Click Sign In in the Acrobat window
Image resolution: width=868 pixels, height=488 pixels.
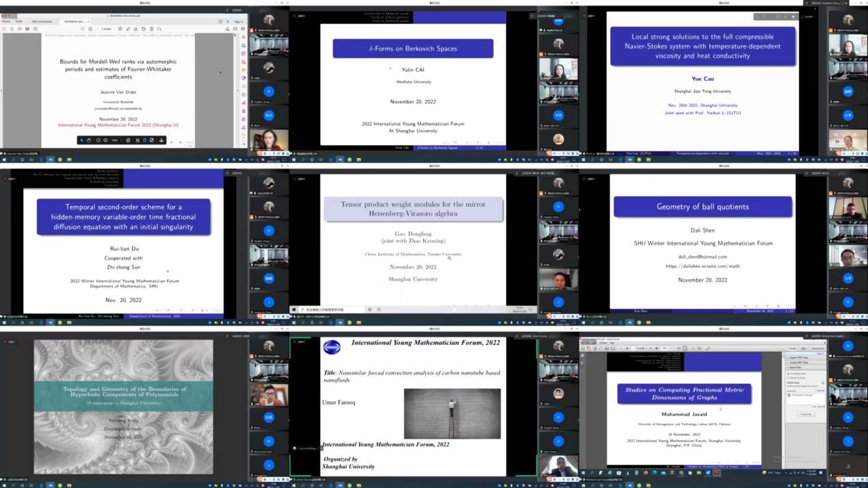pos(239,21)
